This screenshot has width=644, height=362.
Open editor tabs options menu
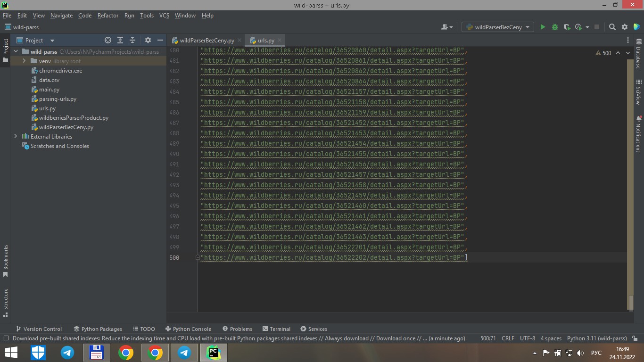click(x=628, y=41)
